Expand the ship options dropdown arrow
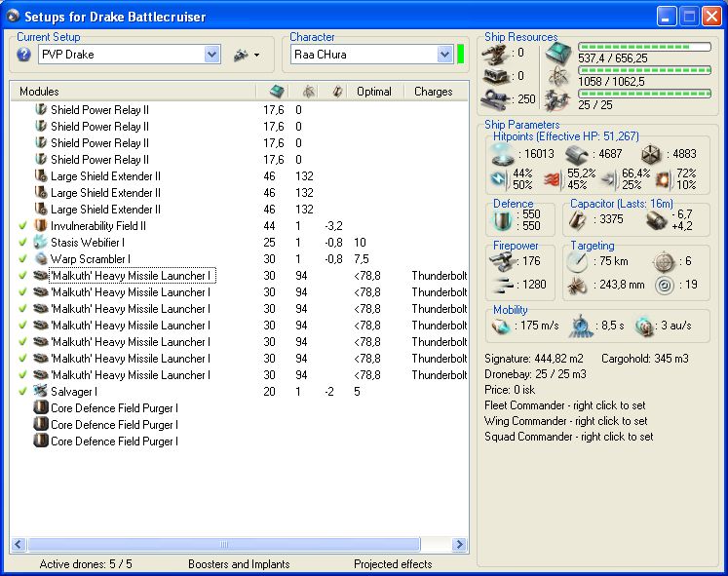Screen dimensions: 728x576 [x=256, y=56]
